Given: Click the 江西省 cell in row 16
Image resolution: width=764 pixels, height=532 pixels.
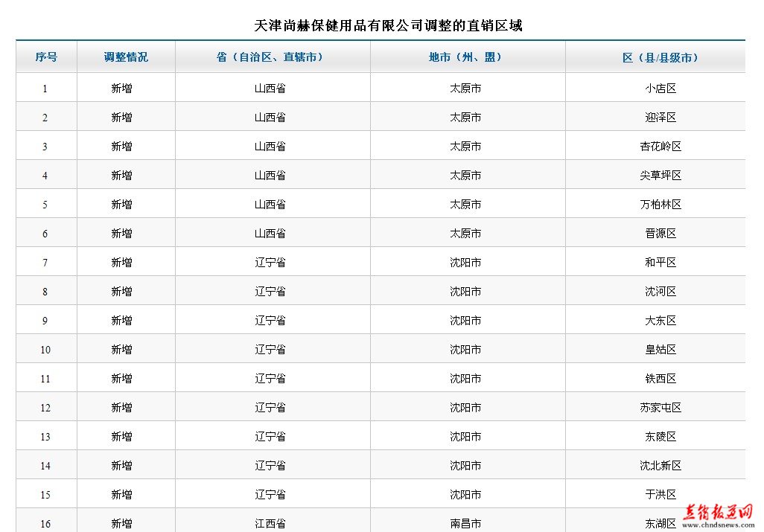Looking at the screenshot, I should pos(270,524).
